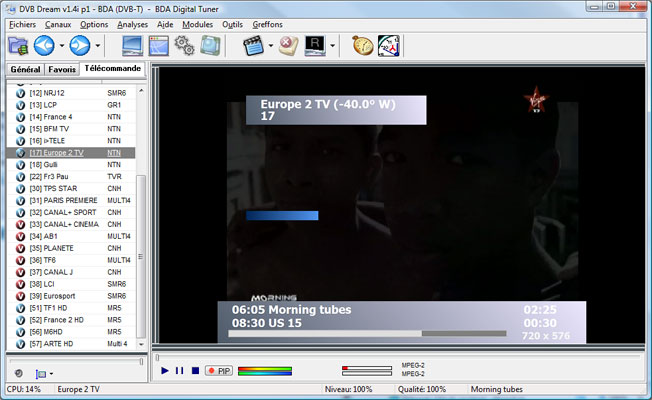This screenshot has width=652, height=400.
Task: Select channel [32] CANAL+ SPORT
Action: (71, 213)
